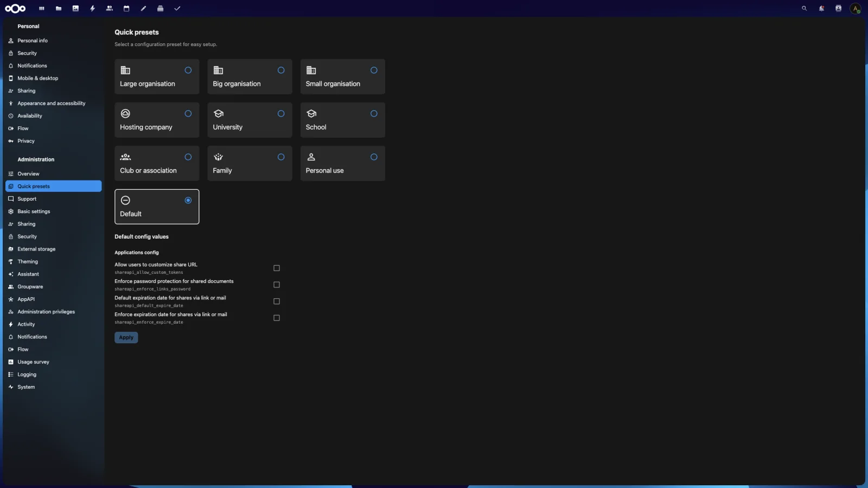The height and width of the screenshot is (488, 868).
Task: Click the Availability clock icon
Action: (11, 116)
